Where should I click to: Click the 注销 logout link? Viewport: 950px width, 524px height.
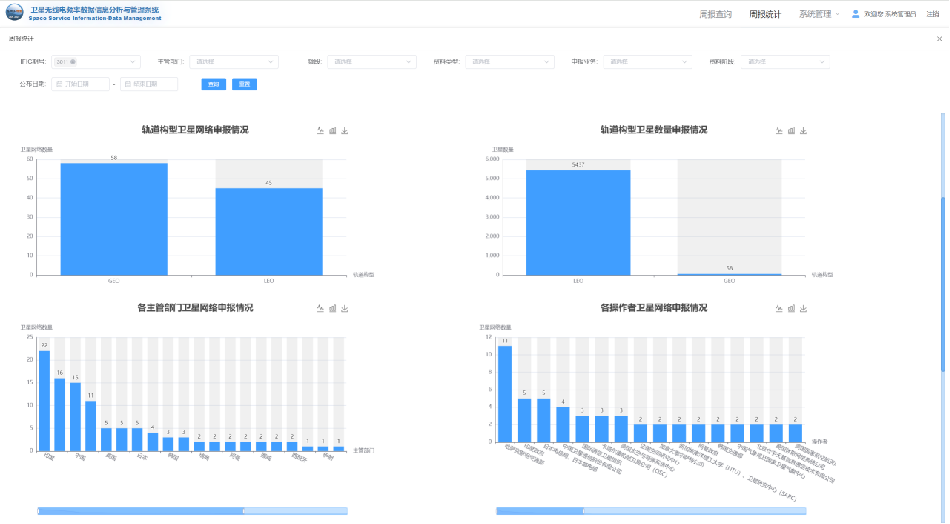click(x=932, y=14)
